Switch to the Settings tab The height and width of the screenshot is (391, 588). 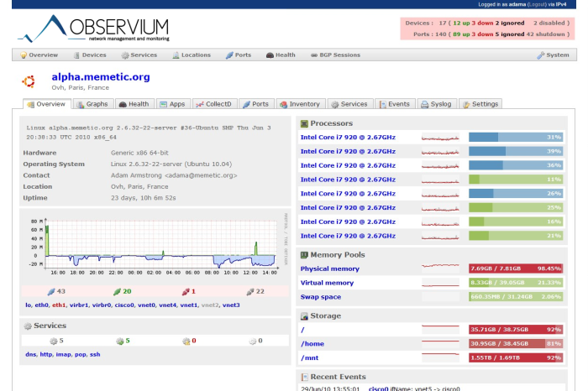tap(480, 104)
